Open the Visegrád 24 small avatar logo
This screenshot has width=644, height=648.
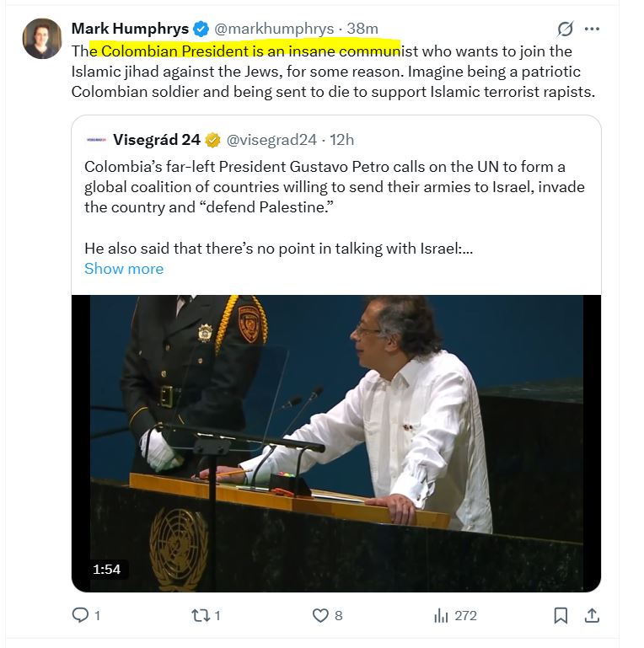[96, 139]
